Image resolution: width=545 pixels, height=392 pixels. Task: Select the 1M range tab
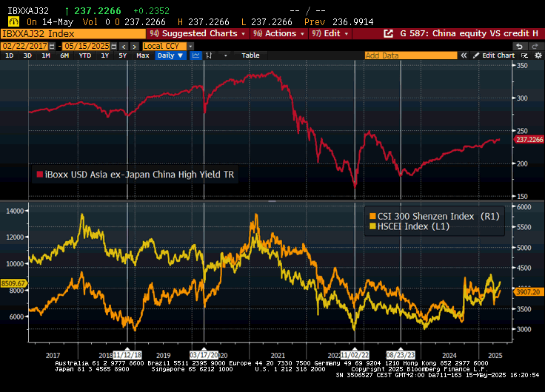click(x=45, y=55)
